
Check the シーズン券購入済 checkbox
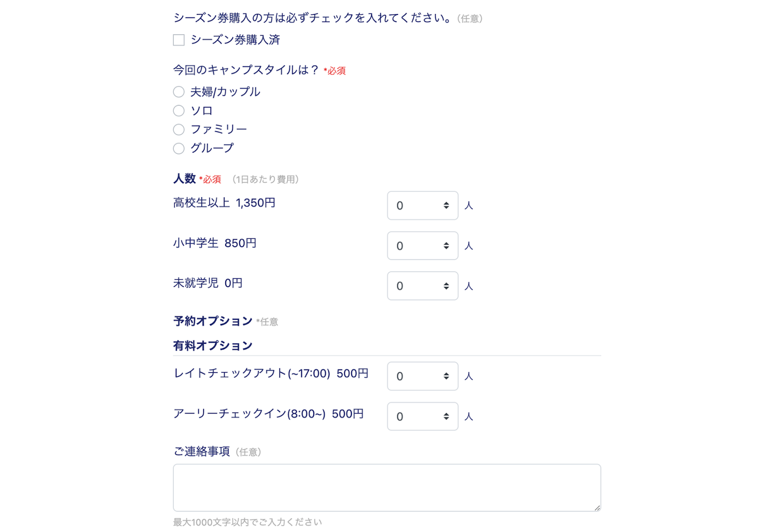point(179,40)
